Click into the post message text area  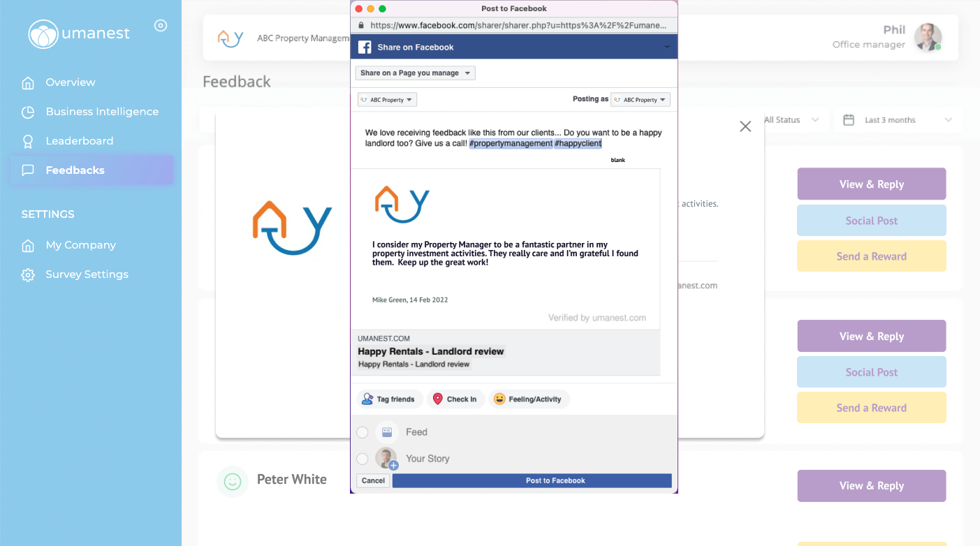coord(513,138)
